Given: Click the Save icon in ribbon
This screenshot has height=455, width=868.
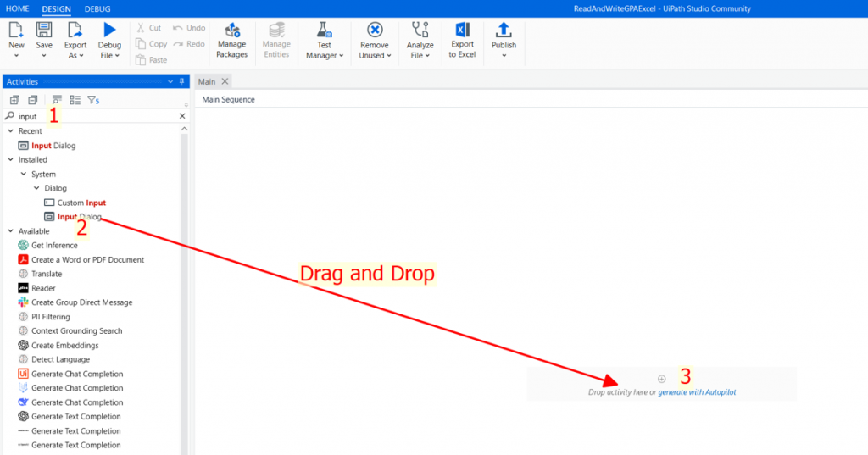Looking at the screenshot, I should point(44,30).
